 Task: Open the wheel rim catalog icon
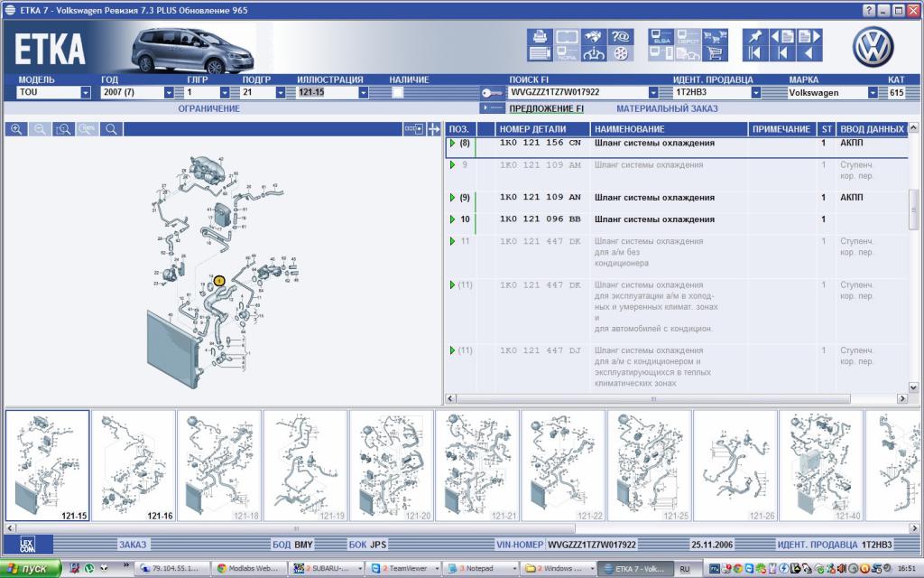(x=621, y=53)
